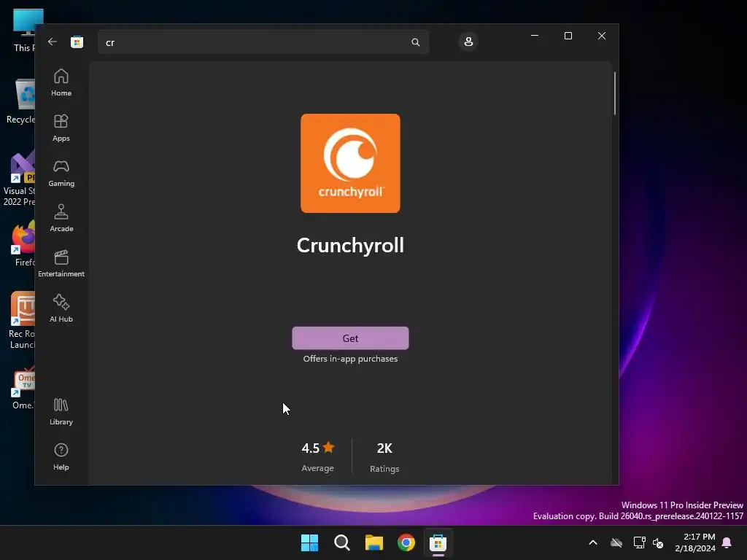Open notifications bell icon
The width and height of the screenshot is (747, 560).
pos(727,542)
